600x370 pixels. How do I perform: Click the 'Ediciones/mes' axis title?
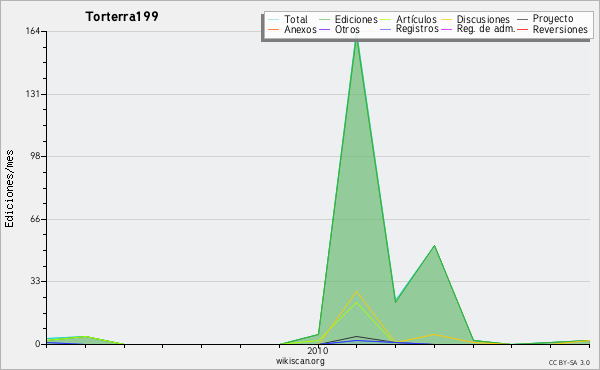tap(9, 189)
